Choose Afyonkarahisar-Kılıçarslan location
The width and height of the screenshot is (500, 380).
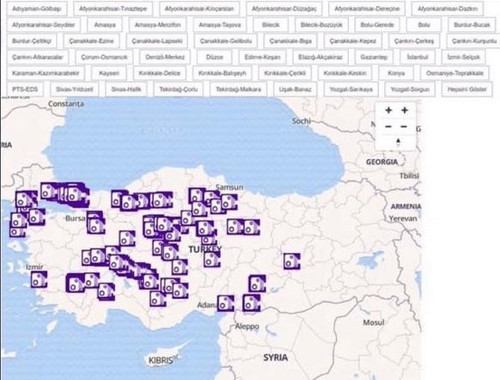coord(199,9)
